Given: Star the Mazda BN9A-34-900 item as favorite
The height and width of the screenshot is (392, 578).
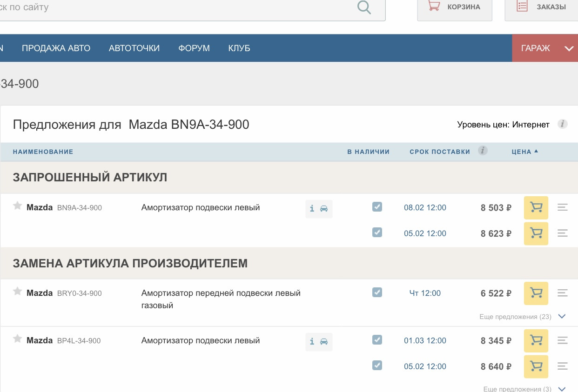Looking at the screenshot, I should pos(18,206).
